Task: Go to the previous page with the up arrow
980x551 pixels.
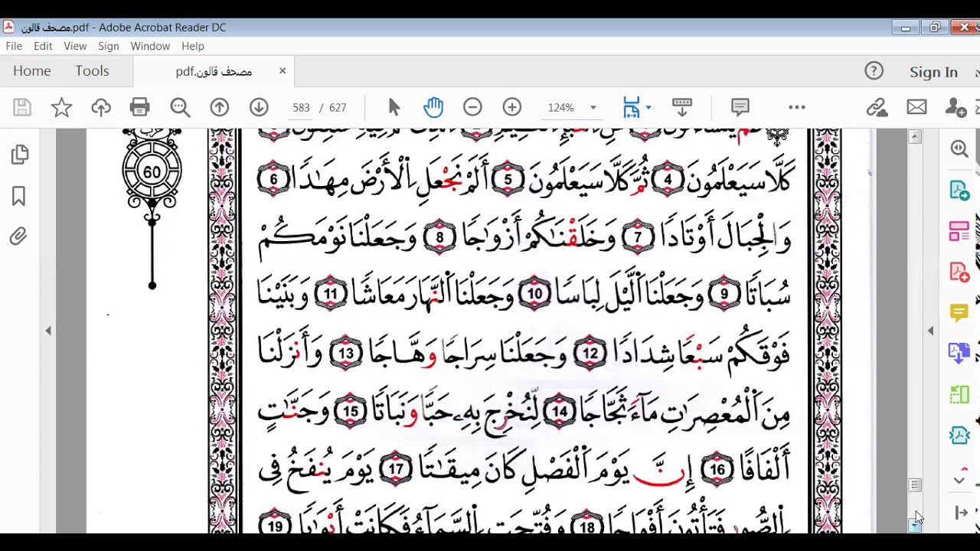Action: (220, 108)
